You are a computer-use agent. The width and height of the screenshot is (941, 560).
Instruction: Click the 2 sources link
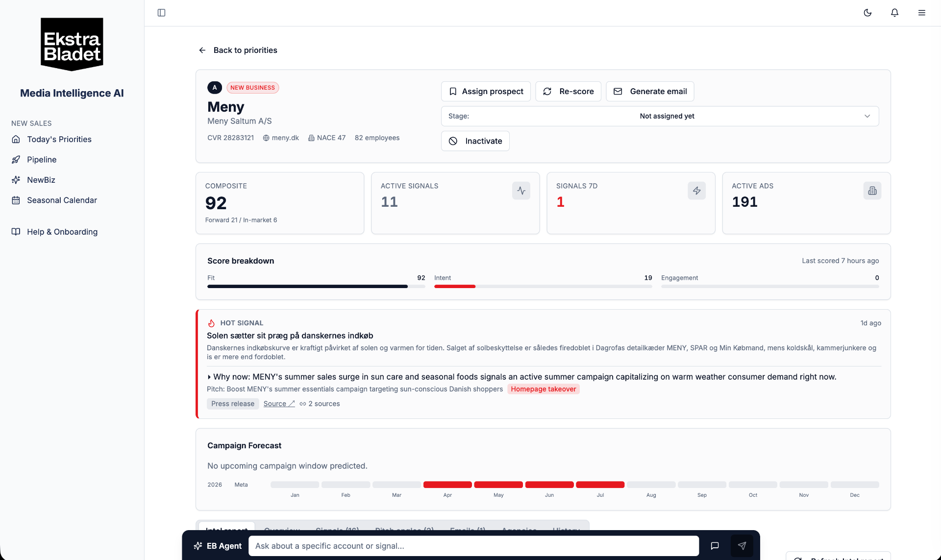(324, 404)
